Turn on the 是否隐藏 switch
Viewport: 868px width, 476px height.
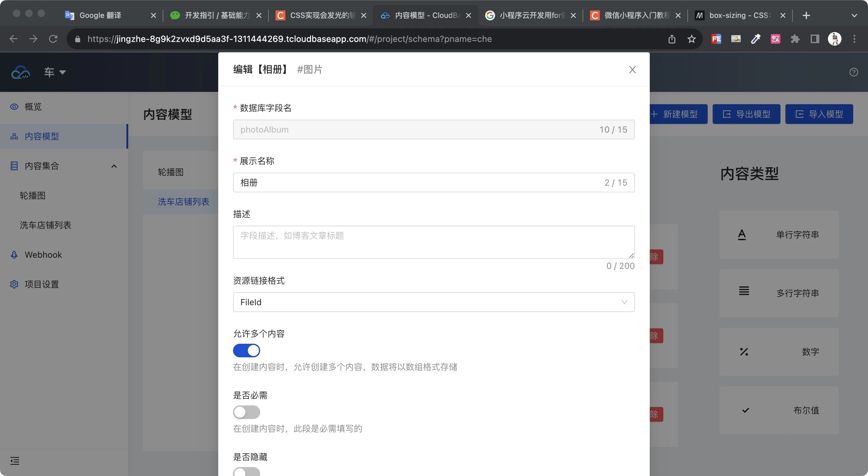(246, 471)
